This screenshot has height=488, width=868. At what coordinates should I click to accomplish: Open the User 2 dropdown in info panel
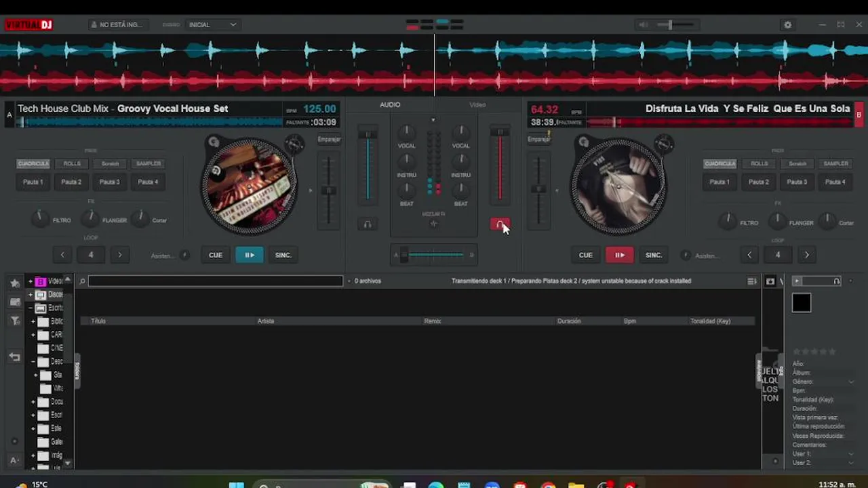(x=851, y=462)
